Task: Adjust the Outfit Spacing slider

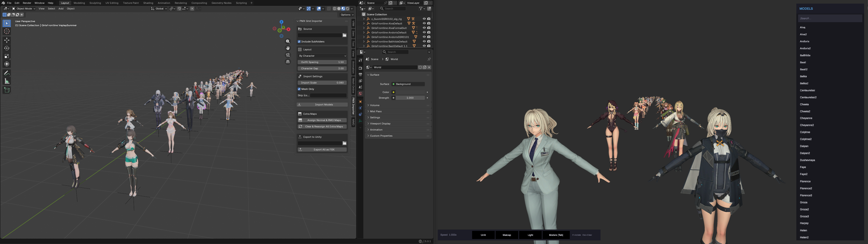Action: coord(322,62)
